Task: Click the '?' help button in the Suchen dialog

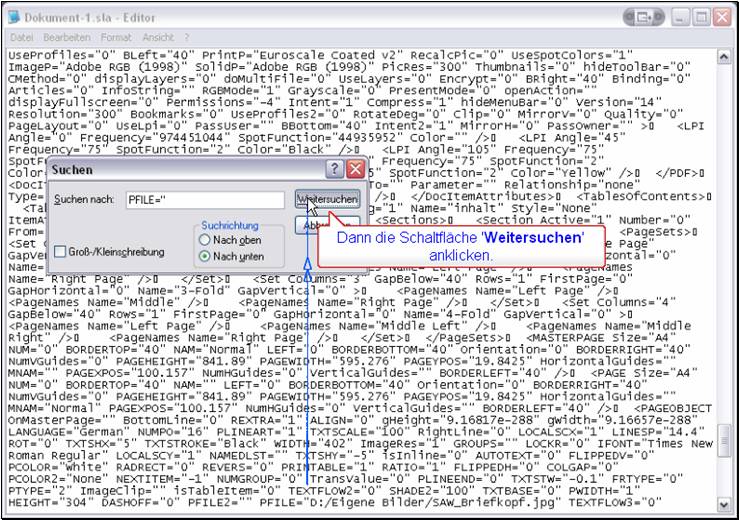Action: (x=332, y=169)
